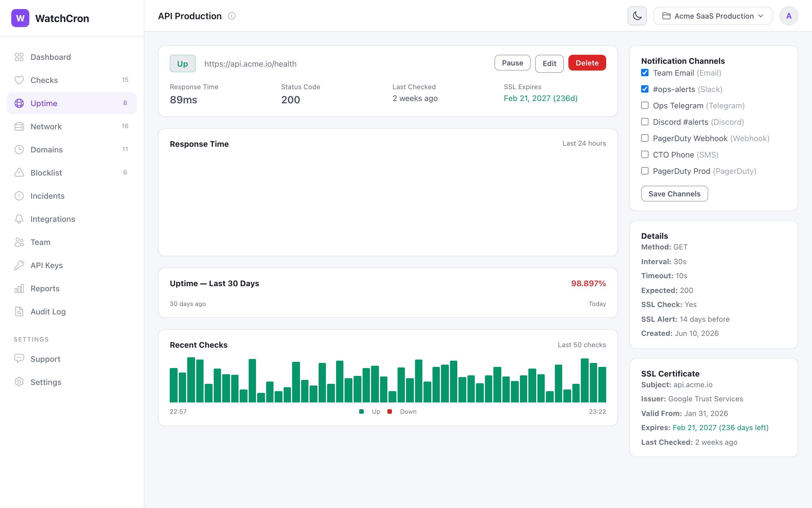The image size is (812, 508).
Task: Click the 89ms response time value
Action: coord(184,100)
